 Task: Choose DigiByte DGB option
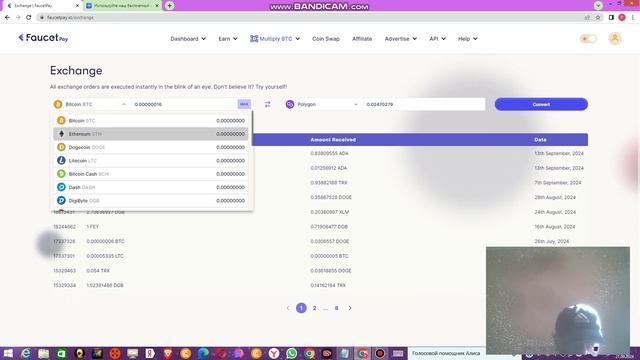tap(151, 201)
